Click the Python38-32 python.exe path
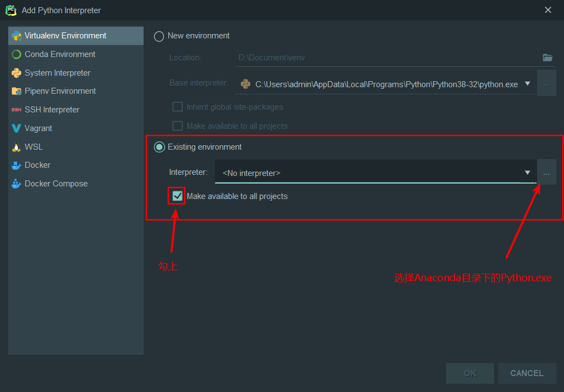 386,84
